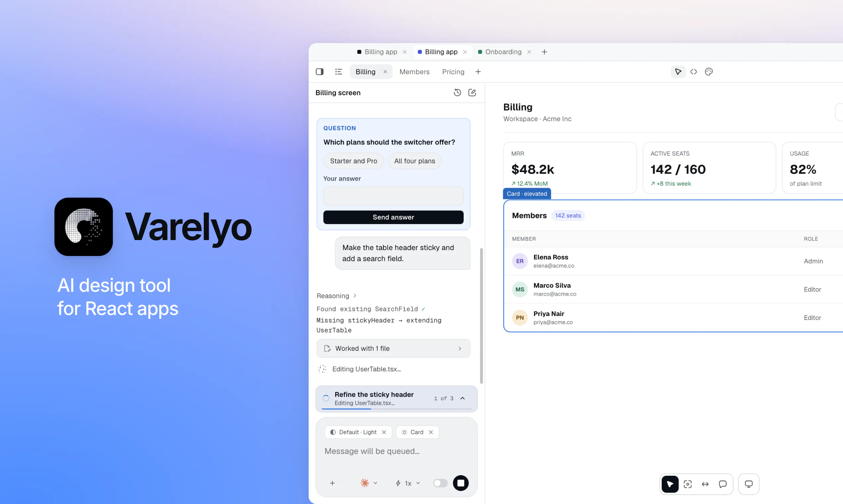The image size is (843, 504).
Task: Switch to the Members screen tab
Action: 414,72
